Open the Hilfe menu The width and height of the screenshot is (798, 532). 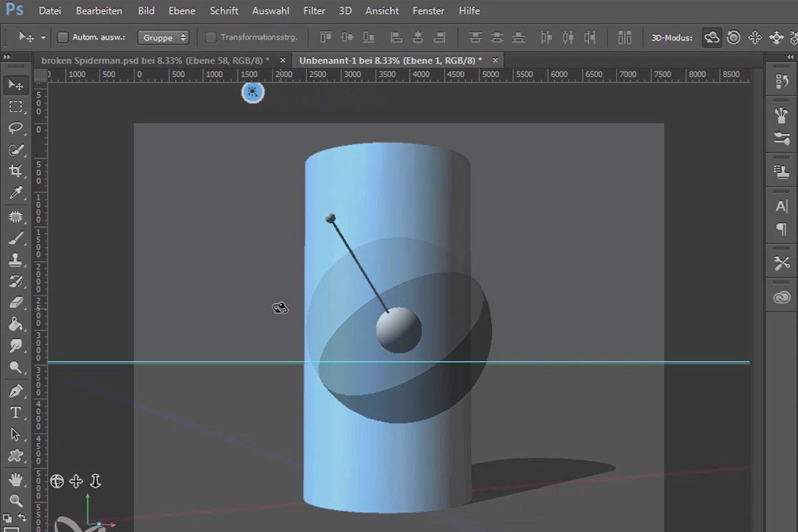pyautogui.click(x=469, y=11)
